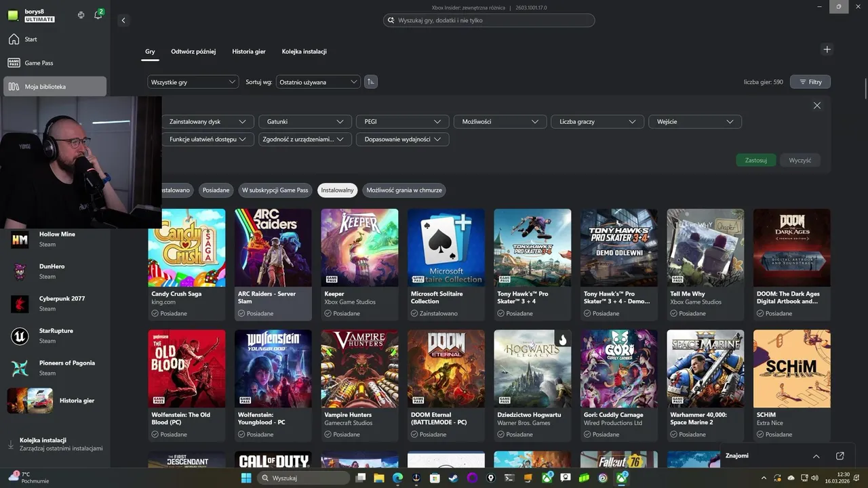The height and width of the screenshot is (488, 868).
Task: Open Windows Start menu on taskbar
Action: 246,478
